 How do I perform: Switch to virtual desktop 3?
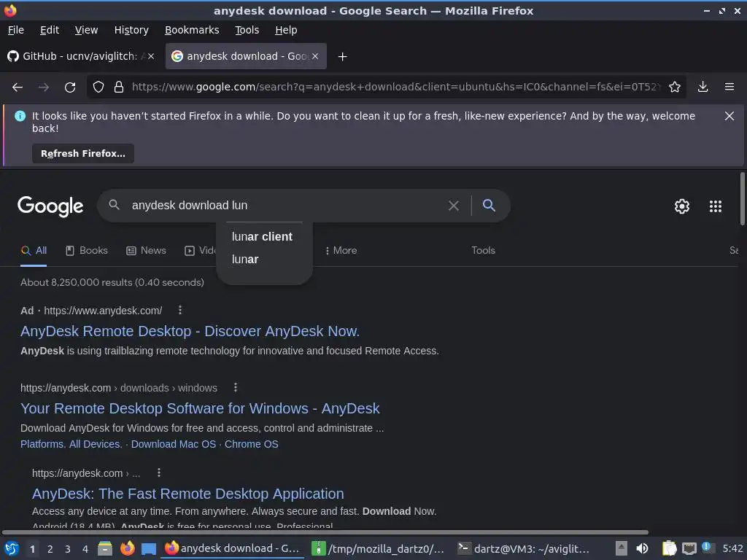click(68, 549)
